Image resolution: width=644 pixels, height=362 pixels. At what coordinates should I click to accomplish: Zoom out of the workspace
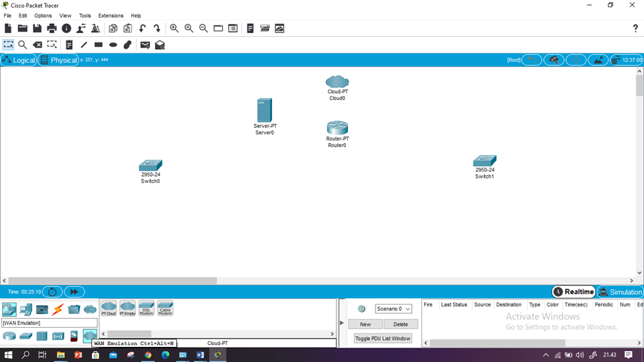click(203, 28)
